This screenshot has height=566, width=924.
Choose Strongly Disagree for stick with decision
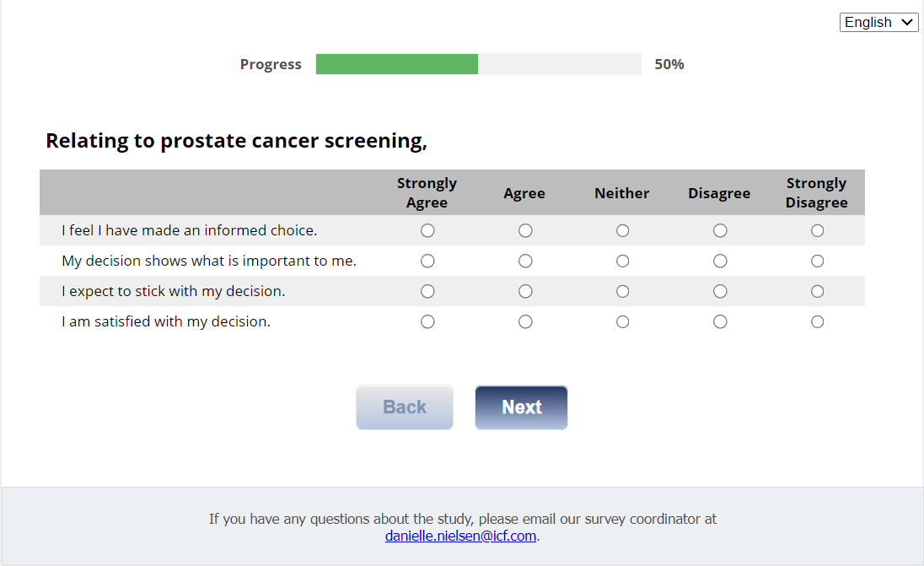(817, 292)
